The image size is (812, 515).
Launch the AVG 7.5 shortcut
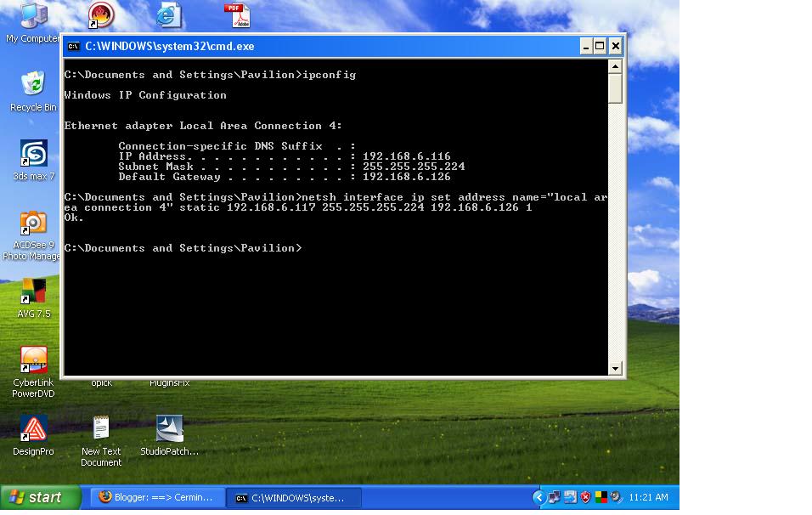33,297
